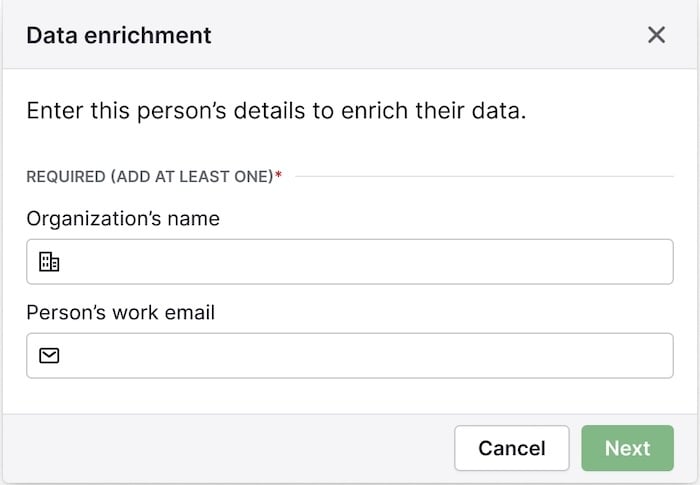The width and height of the screenshot is (700, 485).
Task: Click the envelope icon in email field
Action: pyautogui.click(x=49, y=356)
